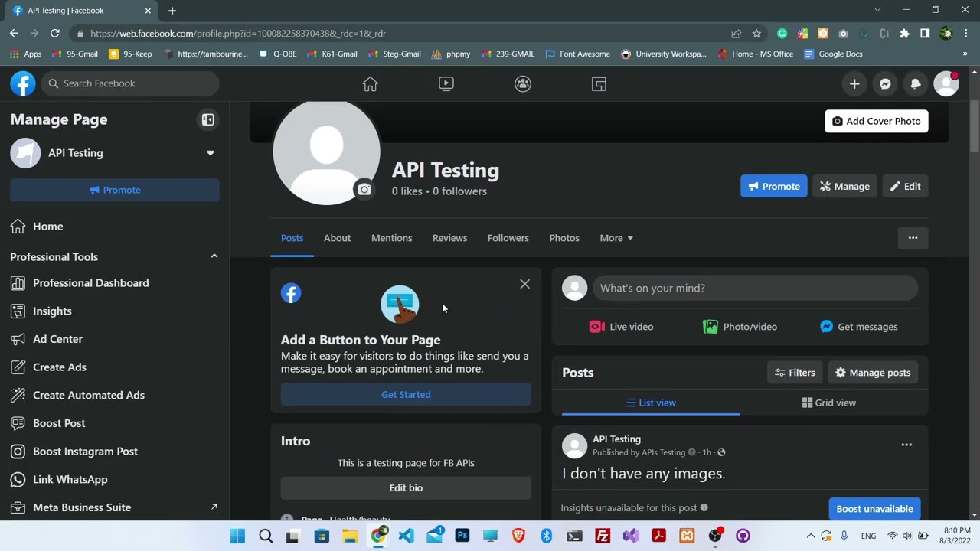
Task: Switch to the Mentions tab
Action: pos(391,238)
